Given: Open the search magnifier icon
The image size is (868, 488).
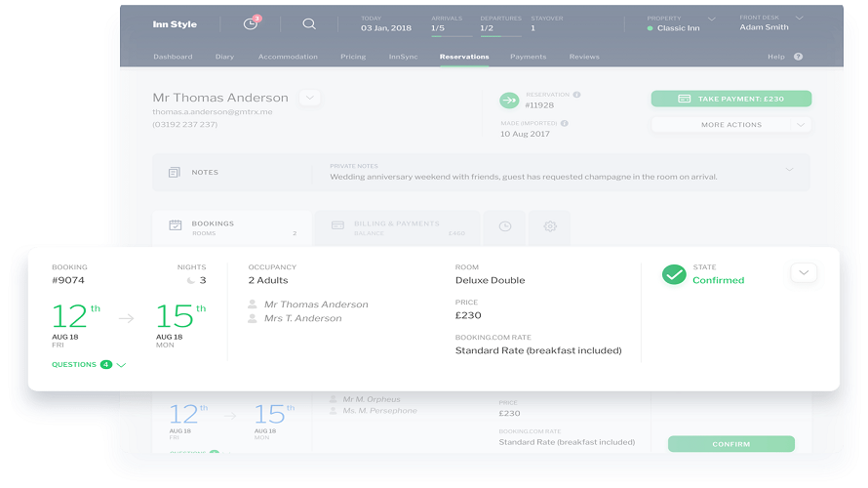Looking at the screenshot, I should (309, 23).
